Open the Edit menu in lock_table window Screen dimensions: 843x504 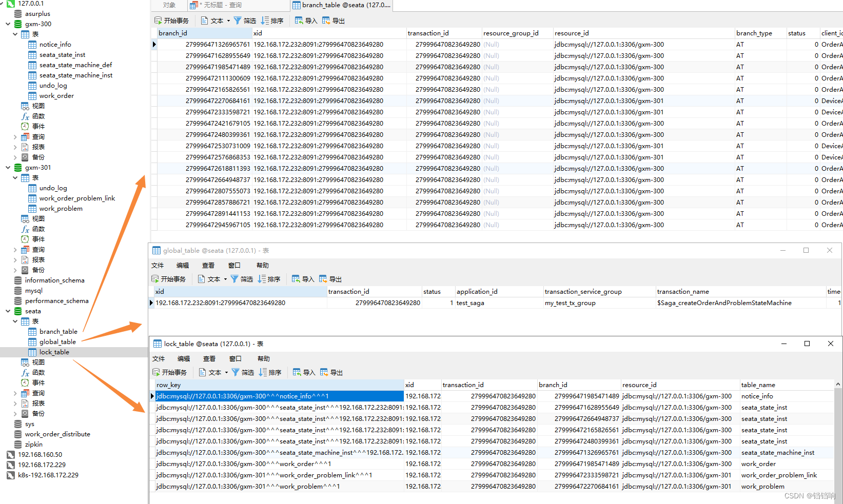(x=184, y=358)
